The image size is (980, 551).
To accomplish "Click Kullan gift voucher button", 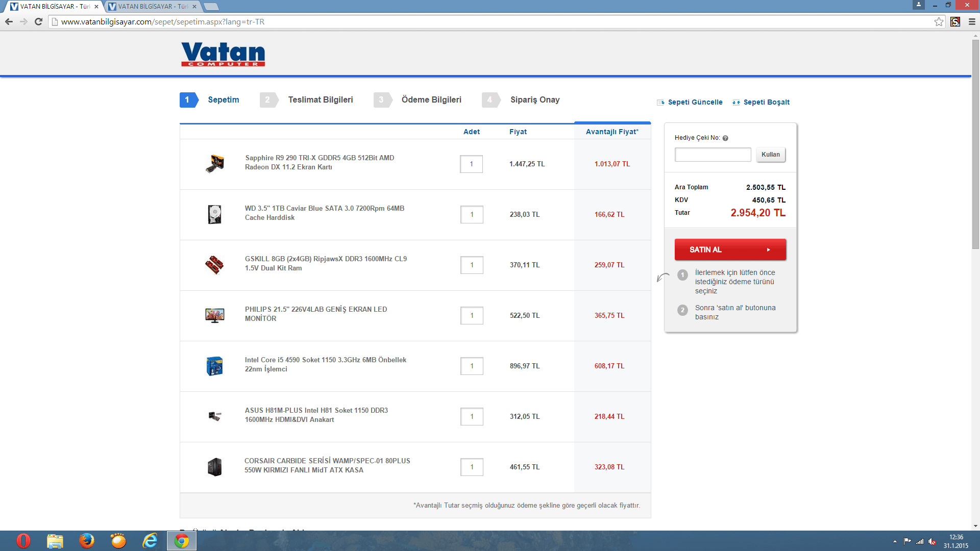I will 770,155.
